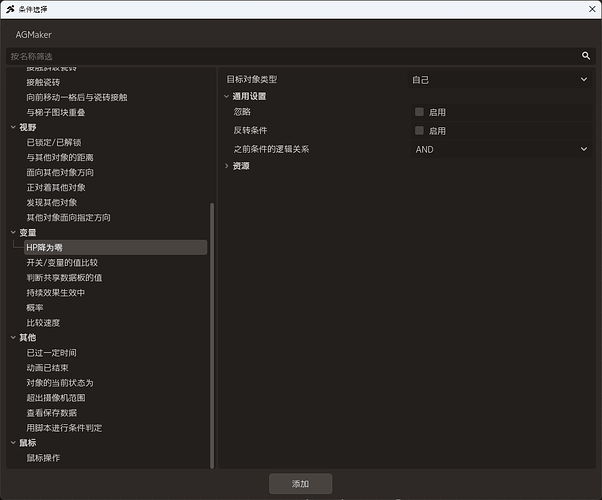Collapse the 视野 category
Screen dimensions: 602x500
coord(13,127)
